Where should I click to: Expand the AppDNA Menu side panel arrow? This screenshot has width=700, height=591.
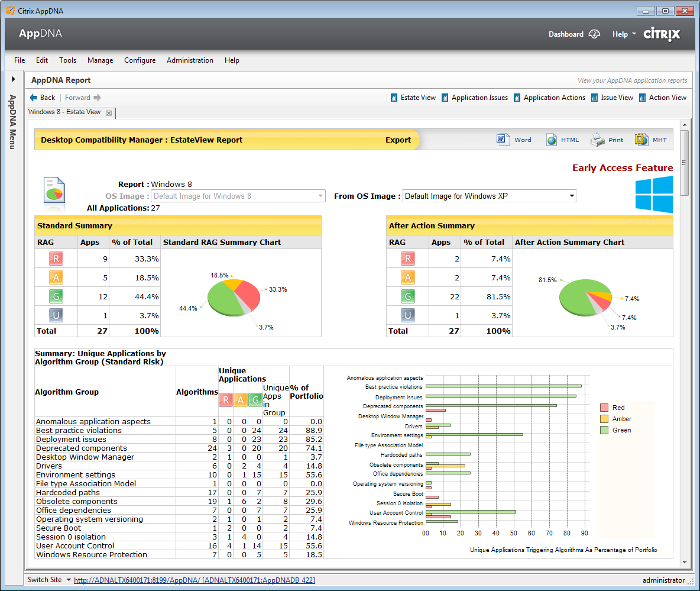click(14, 79)
